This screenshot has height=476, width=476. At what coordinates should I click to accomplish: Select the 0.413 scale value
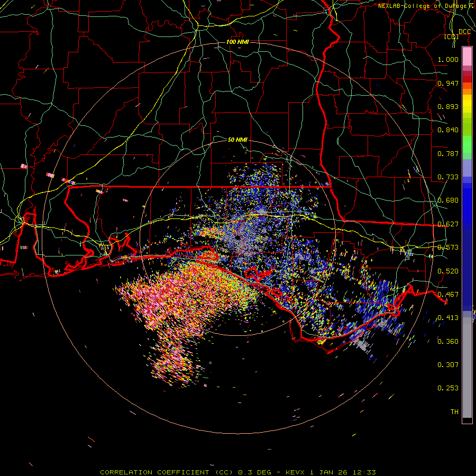pyautogui.click(x=448, y=318)
